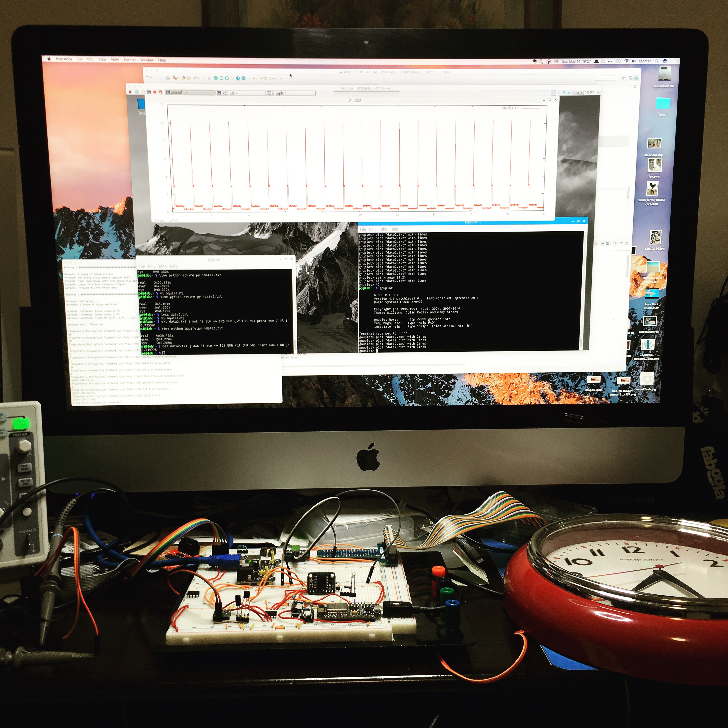The height and width of the screenshot is (728, 728).
Task: Open the Evernote application menu
Action: pyautogui.click(x=64, y=59)
